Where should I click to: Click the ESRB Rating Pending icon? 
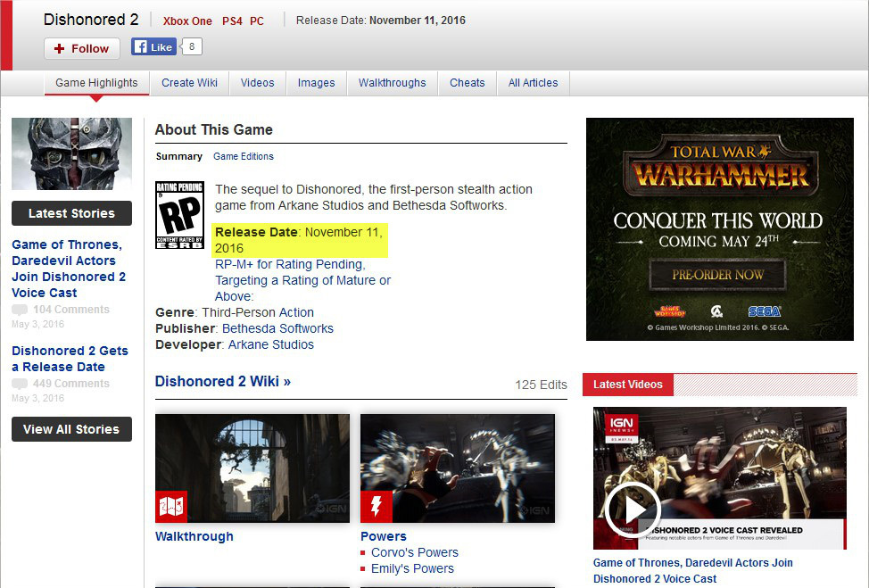(x=179, y=215)
